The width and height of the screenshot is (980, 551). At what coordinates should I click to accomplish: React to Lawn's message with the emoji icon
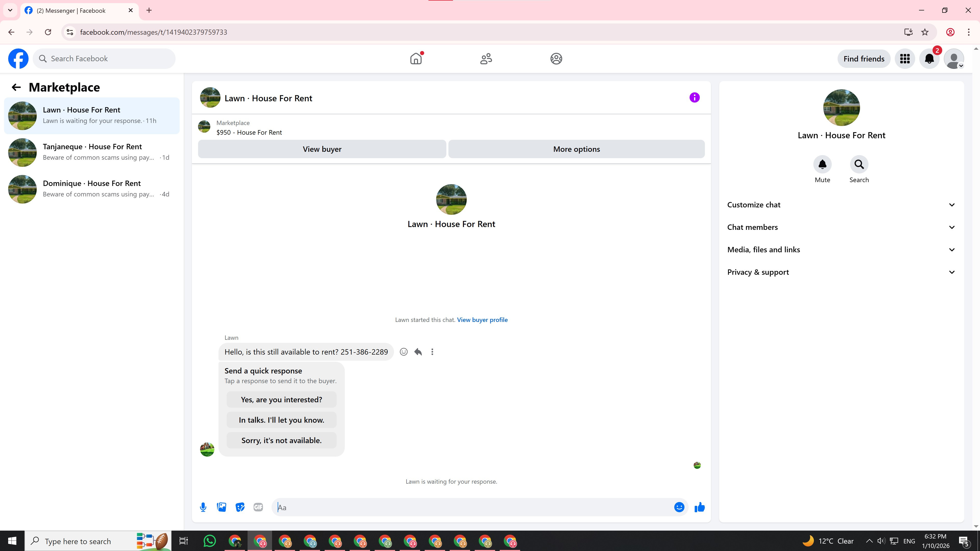404,352
